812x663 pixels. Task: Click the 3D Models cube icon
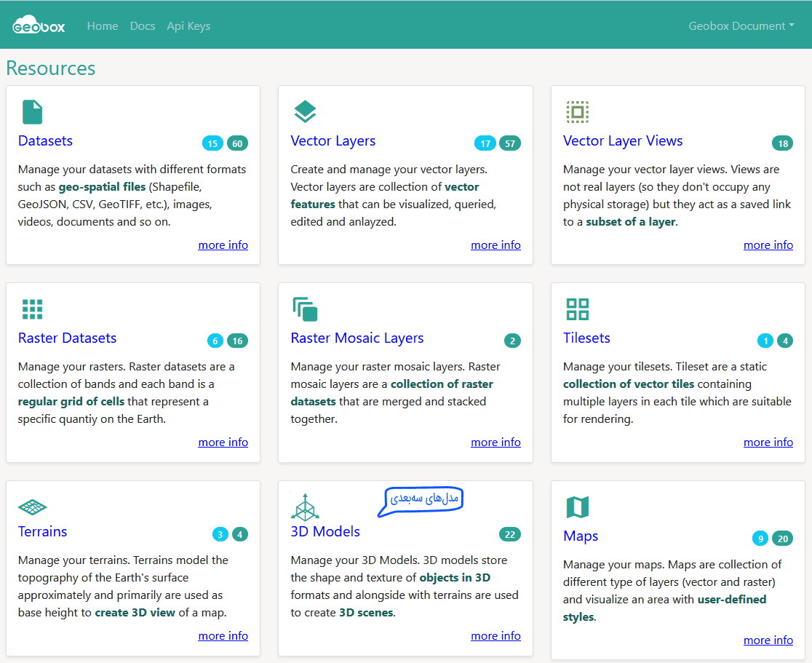click(305, 507)
